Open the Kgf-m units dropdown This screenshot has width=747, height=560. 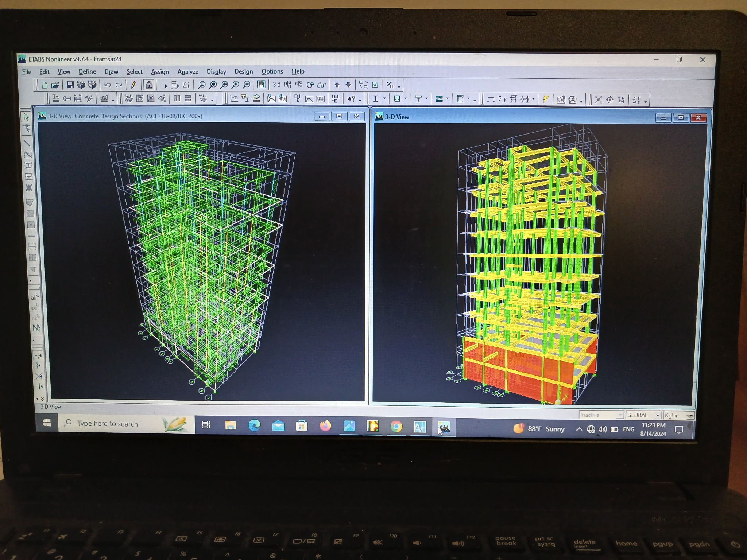(690, 416)
